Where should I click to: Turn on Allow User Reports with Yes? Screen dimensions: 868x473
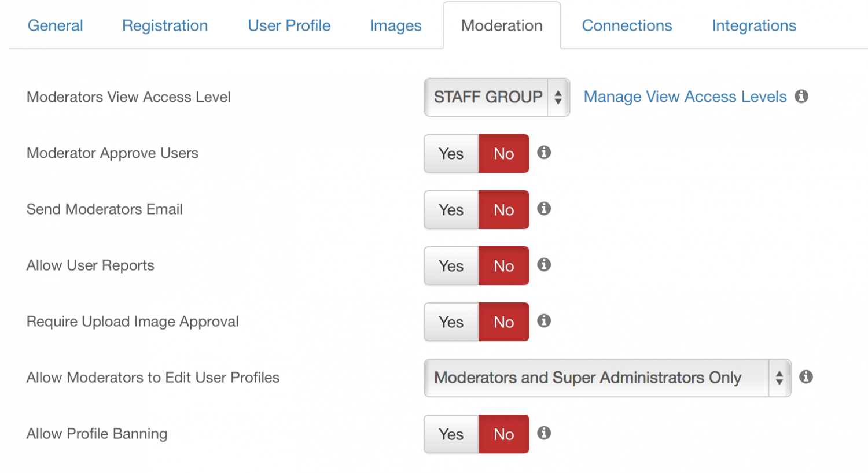point(451,266)
